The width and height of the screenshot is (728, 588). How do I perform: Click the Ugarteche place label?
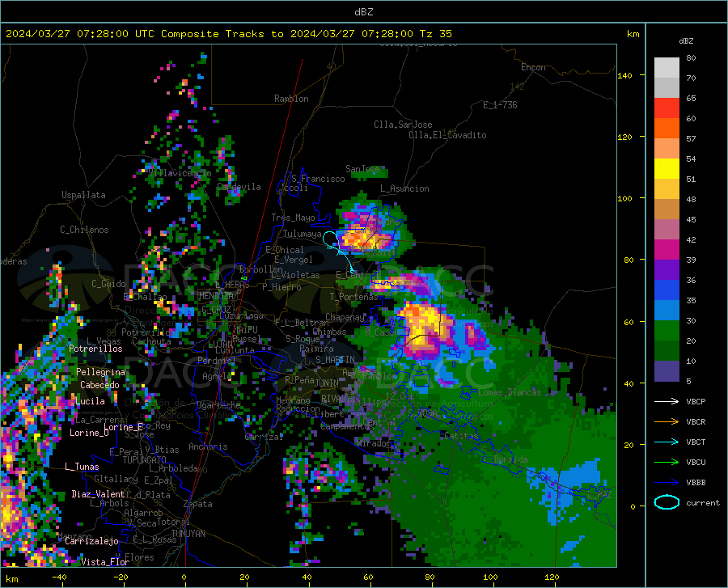tap(218, 405)
